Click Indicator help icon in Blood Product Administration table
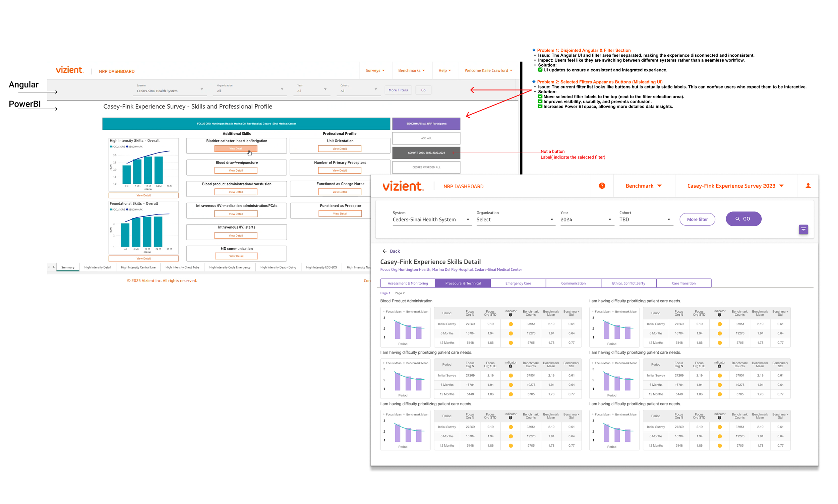This screenshot has width=838, height=504. (x=510, y=315)
